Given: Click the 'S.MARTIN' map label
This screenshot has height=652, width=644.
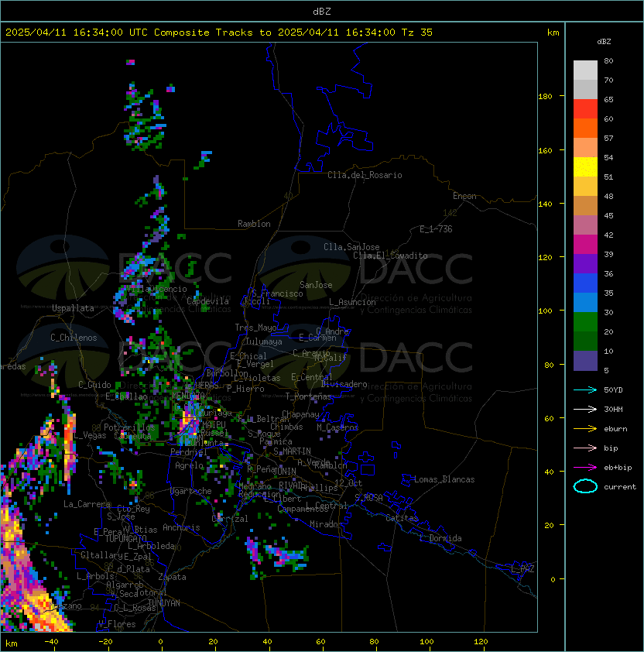Looking at the screenshot, I should tap(292, 451).
